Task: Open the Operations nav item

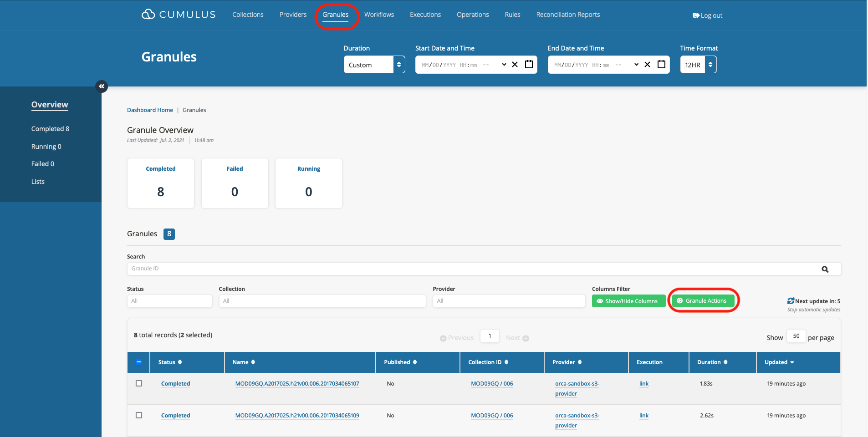Action: point(473,15)
